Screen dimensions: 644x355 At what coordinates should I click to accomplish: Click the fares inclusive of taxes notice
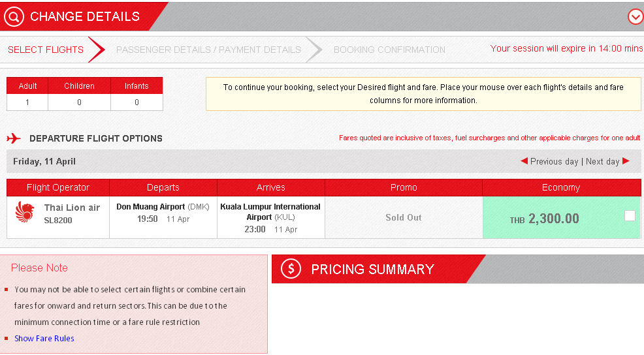tap(490, 138)
